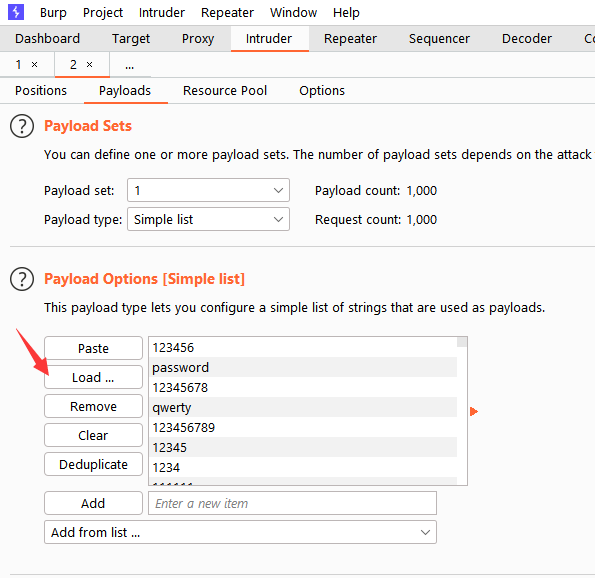Select the Intruder main tab
This screenshot has height=578, width=595.
pyautogui.click(x=269, y=39)
